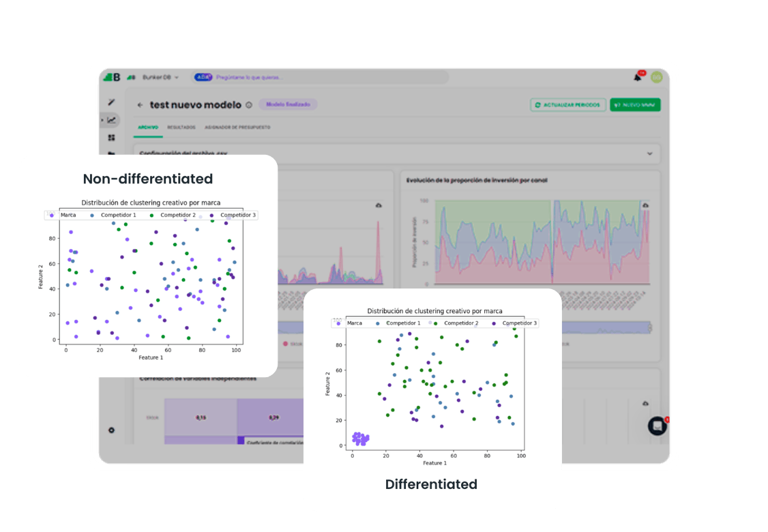Open the chat support widget

(x=658, y=426)
